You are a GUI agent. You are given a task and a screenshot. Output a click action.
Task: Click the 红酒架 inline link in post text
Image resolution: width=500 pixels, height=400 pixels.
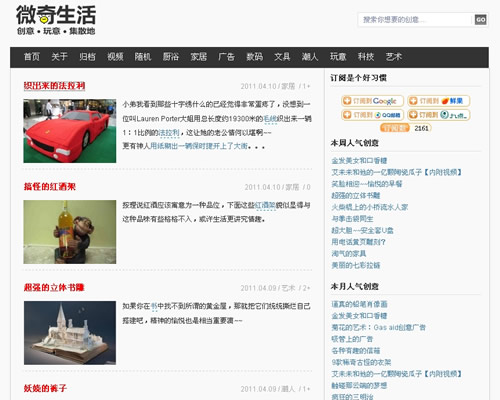(x=265, y=205)
